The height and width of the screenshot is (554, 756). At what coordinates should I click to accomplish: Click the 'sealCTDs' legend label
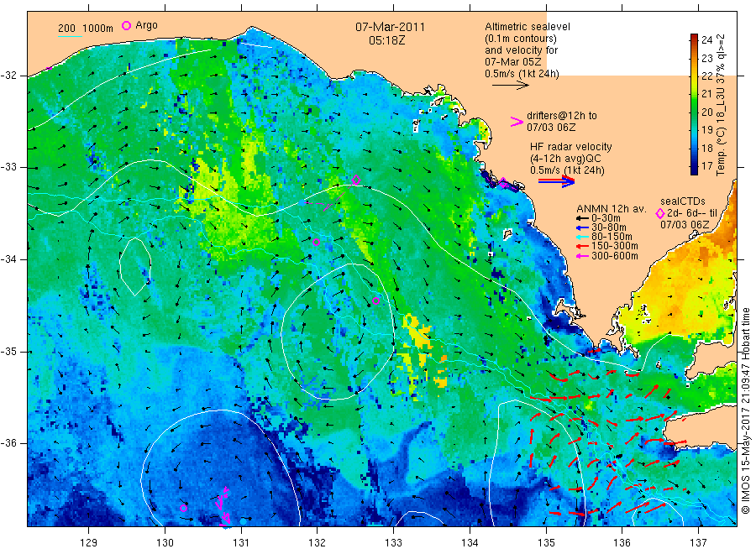click(683, 201)
